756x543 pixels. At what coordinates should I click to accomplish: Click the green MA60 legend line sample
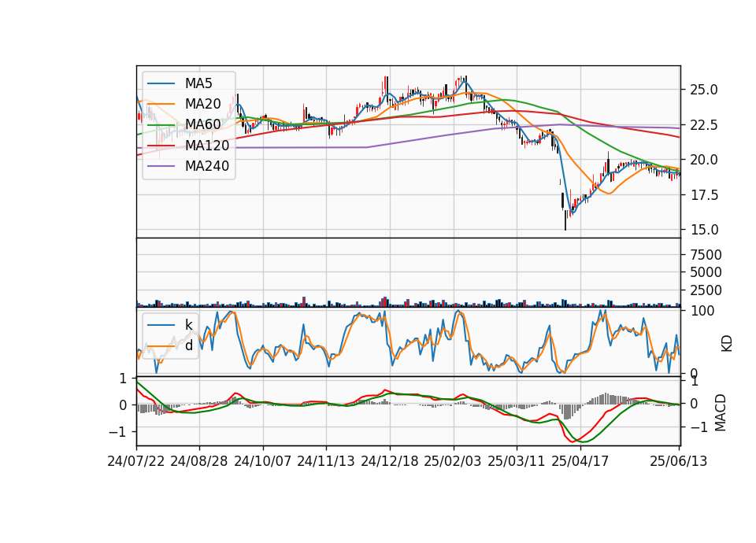point(161,125)
